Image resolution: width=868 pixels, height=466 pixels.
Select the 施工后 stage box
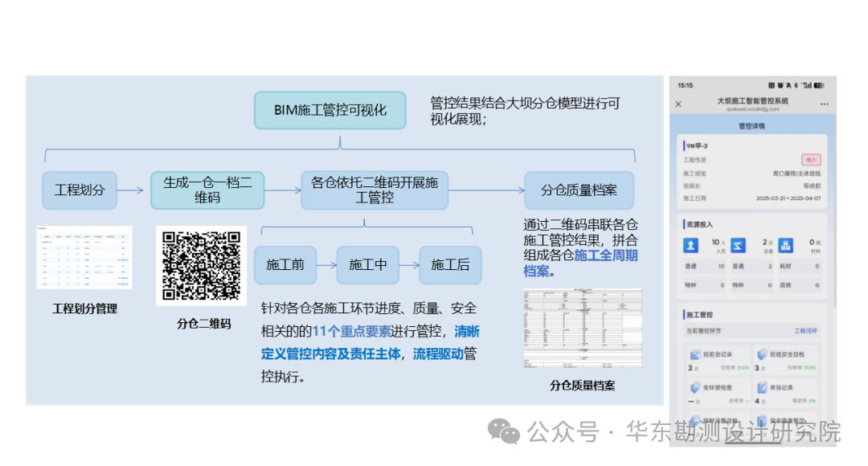450,265
